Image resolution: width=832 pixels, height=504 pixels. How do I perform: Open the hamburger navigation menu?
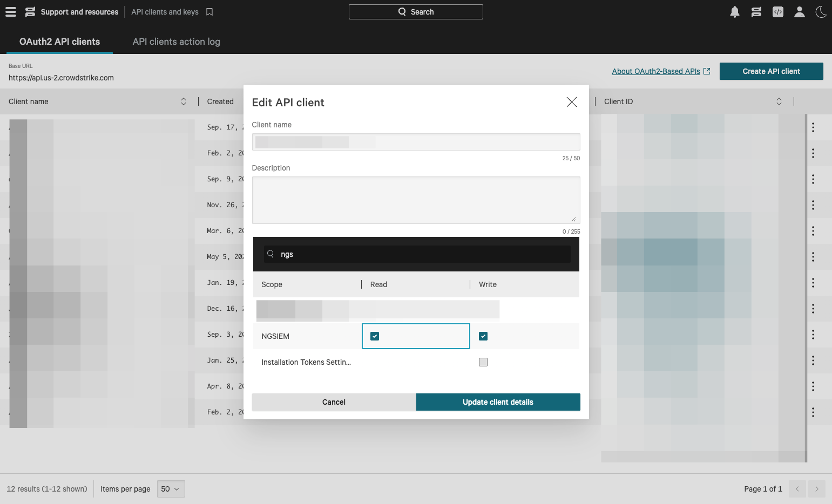[11, 12]
